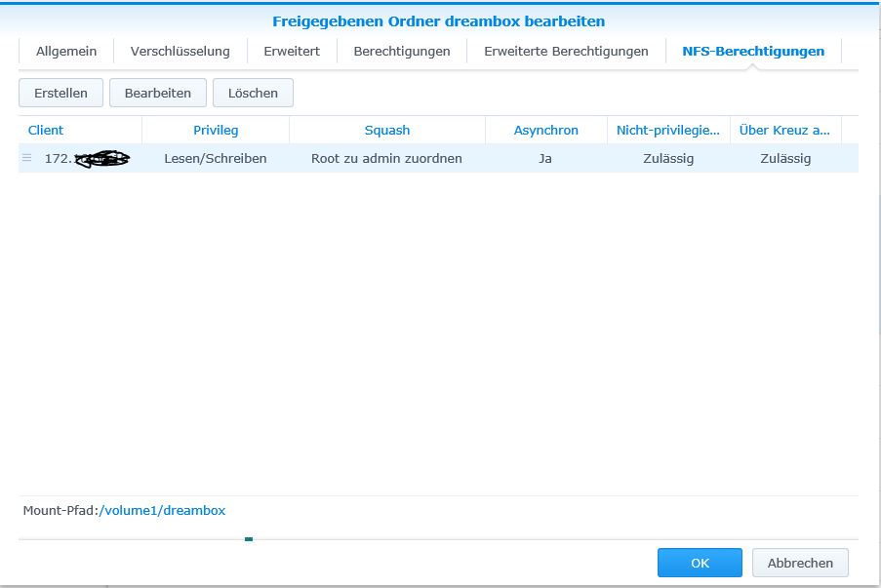
Task: Click the Nicht-privilegie... column header
Action: [x=668, y=130]
